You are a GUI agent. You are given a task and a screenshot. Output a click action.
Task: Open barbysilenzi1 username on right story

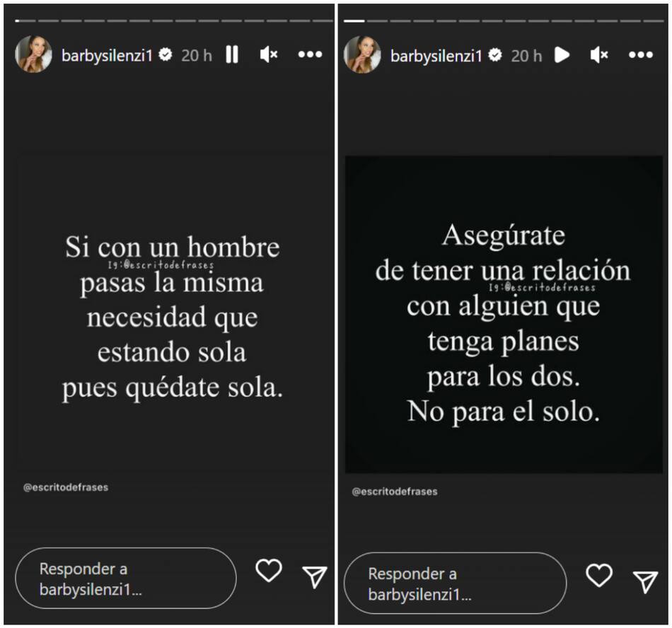[x=436, y=56]
